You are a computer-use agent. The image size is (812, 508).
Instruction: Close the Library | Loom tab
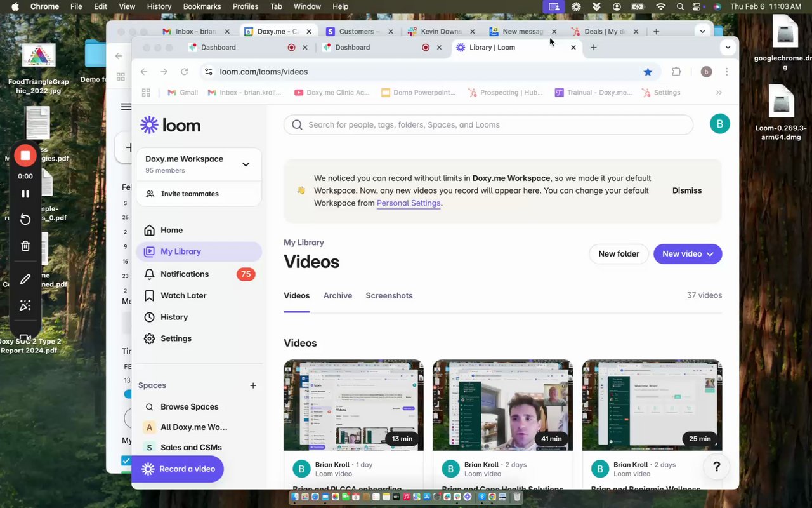[x=573, y=48]
